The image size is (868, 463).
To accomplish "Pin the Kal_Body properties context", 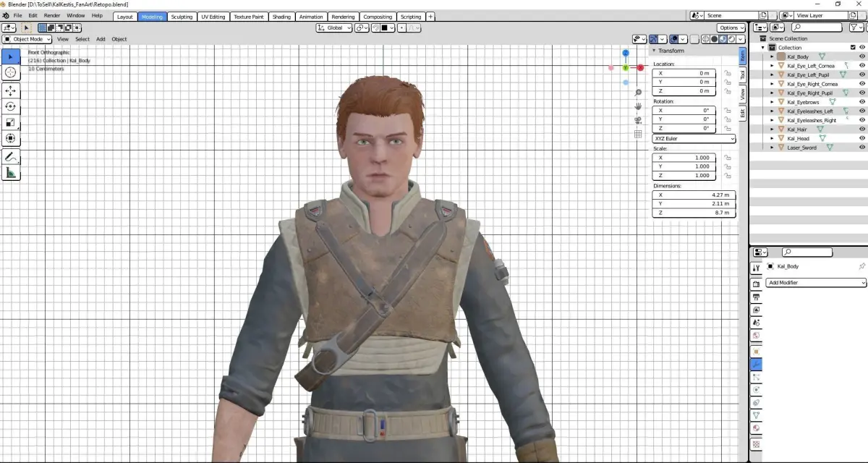I will pyautogui.click(x=861, y=267).
